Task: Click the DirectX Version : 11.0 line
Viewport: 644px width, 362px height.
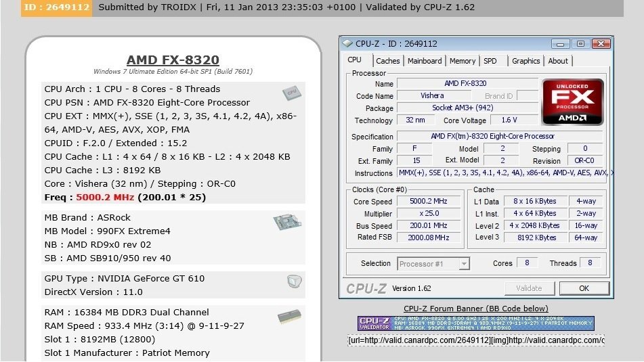Action: coord(93,292)
